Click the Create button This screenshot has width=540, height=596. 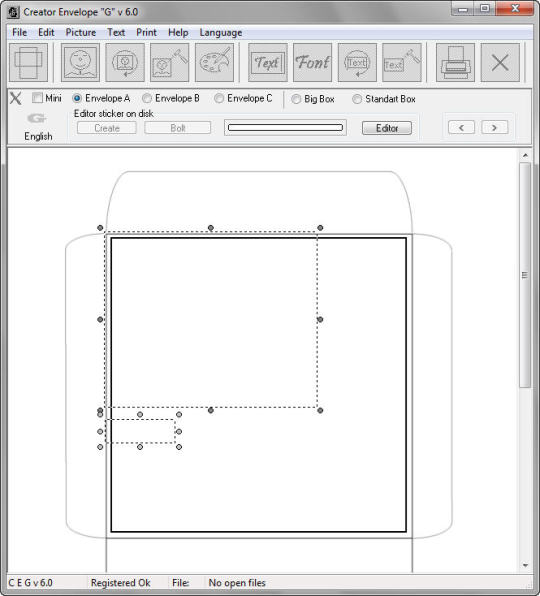[x=107, y=128]
